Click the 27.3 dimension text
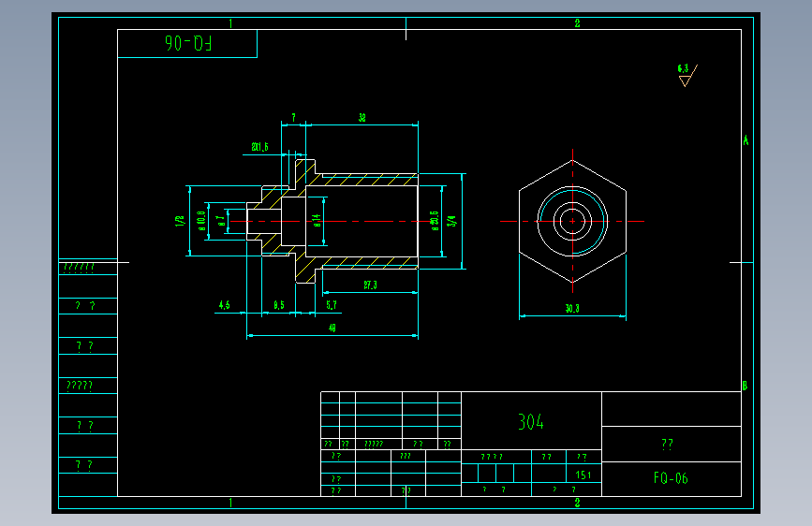The width and height of the screenshot is (812, 526). (370, 285)
